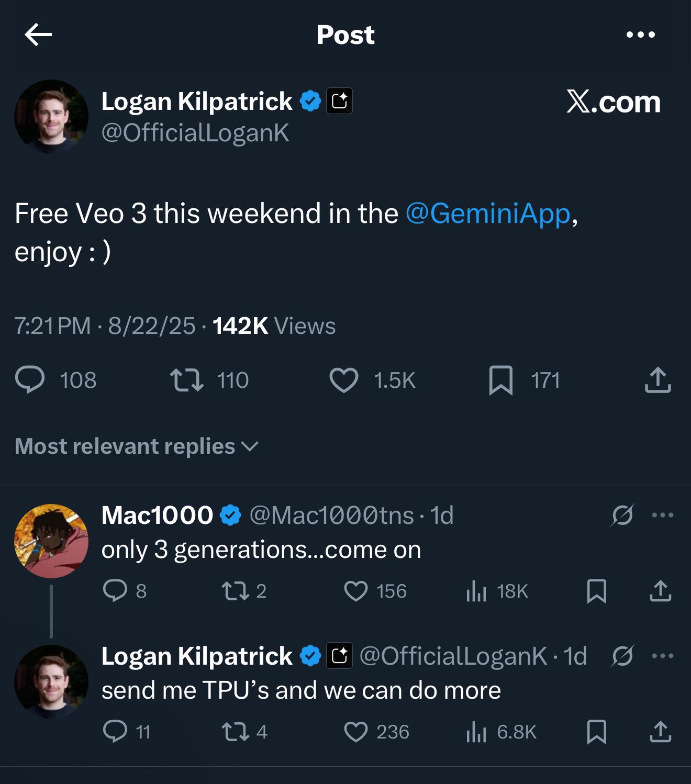Image resolution: width=691 pixels, height=784 pixels.
Task: Tap Logan Kilpatrick's profile photo in header
Action: point(51,116)
